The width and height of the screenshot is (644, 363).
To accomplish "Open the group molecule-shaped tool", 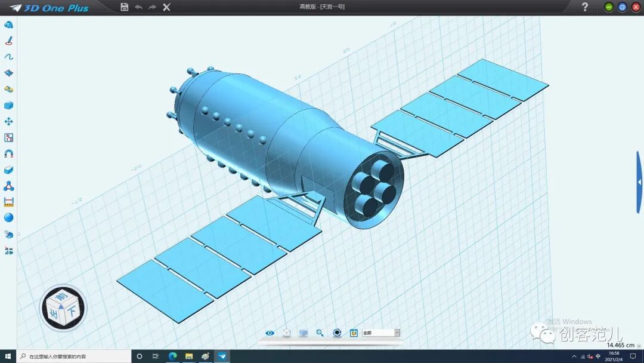I will tap(8, 186).
